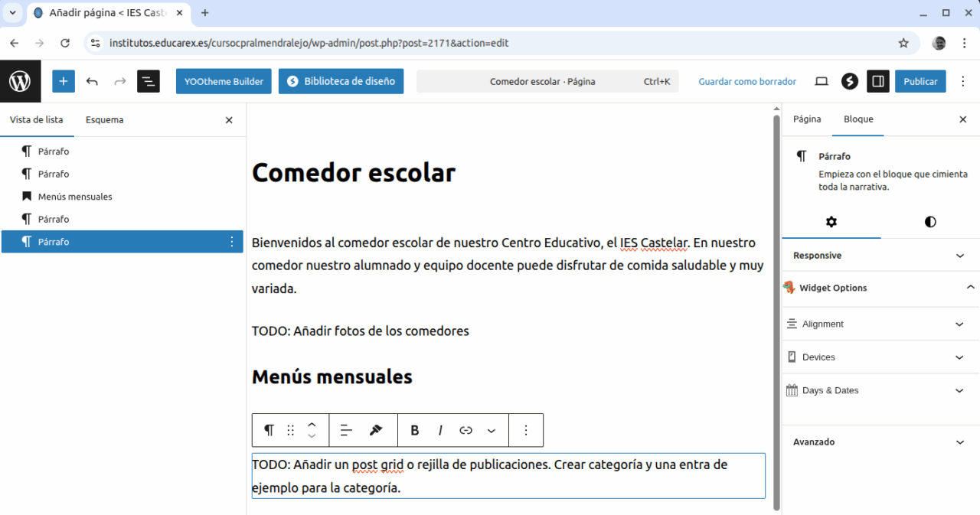The image size is (980, 515).
Task: Click Guardar como borrador link
Action: click(747, 81)
